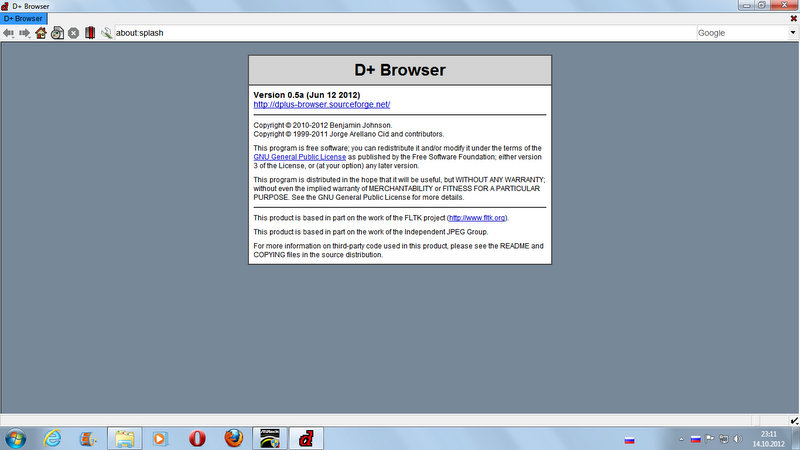Open the Windows Start menu
This screenshot has height=450, width=800.
(x=15, y=438)
